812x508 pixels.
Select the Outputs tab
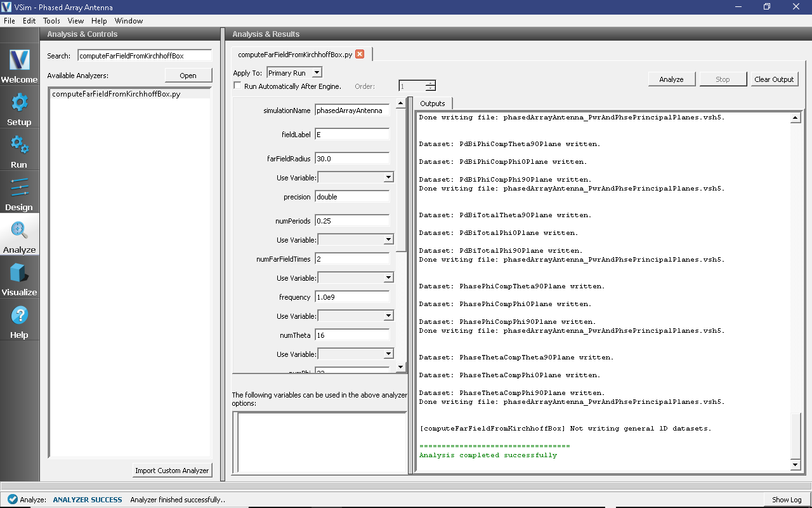click(433, 104)
